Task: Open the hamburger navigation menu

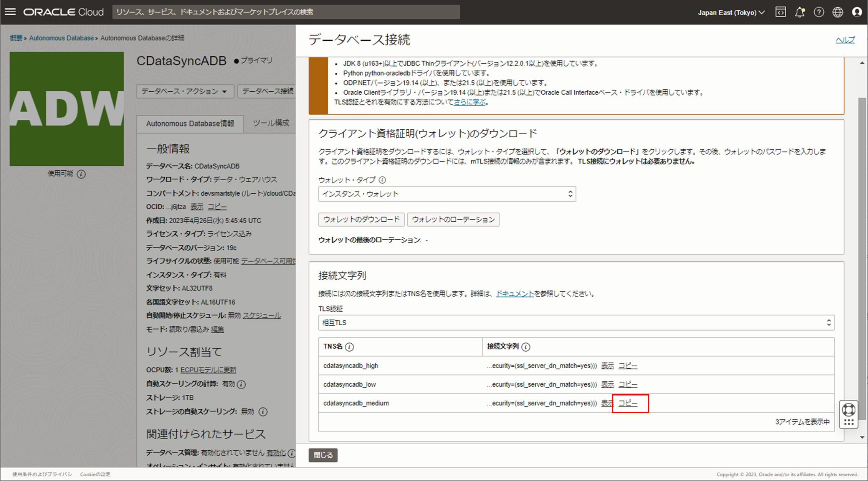Action: click(10, 12)
